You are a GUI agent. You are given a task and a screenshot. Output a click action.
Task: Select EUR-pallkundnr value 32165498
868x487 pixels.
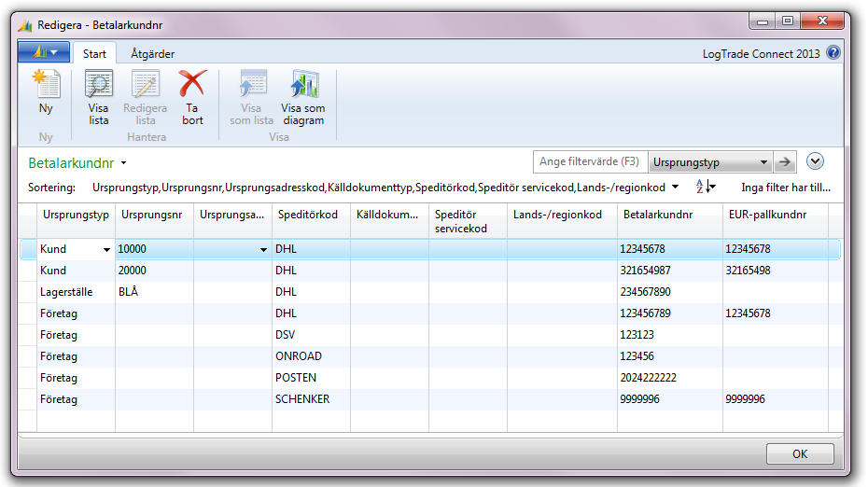point(776,271)
